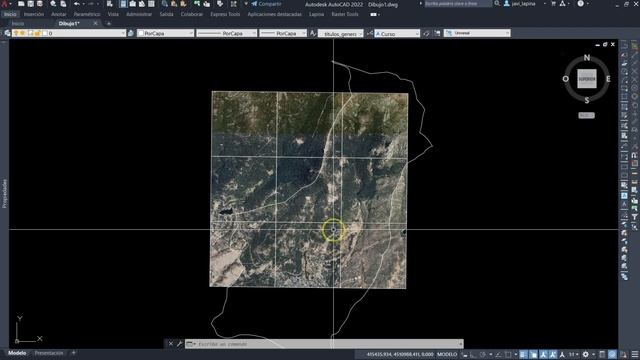Open the AutoCAD application menu (red A)
Viewport: 640px width, 360px height.
click(x=5, y=4)
